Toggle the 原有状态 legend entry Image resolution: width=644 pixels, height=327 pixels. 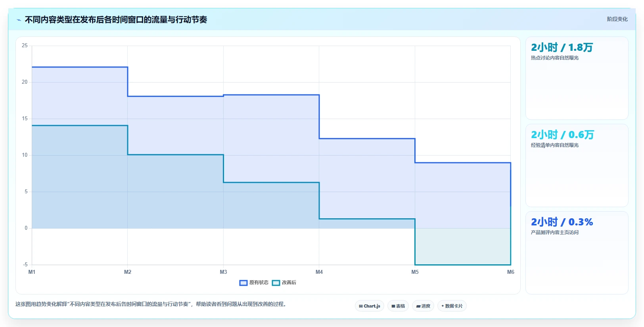pos(254,283)
